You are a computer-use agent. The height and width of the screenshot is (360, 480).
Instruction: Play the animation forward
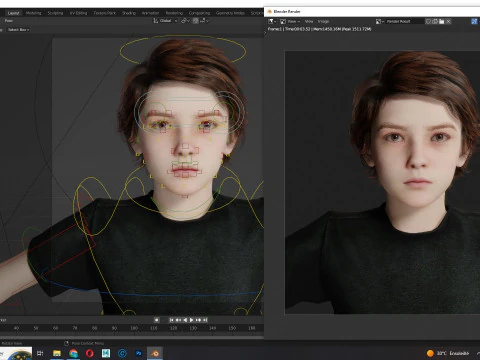click(x=192, y=320)
